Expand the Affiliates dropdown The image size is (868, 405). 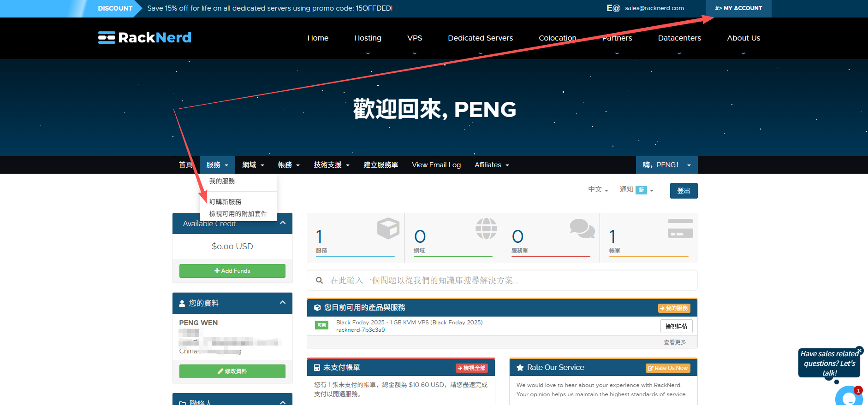tap(492, 165)
